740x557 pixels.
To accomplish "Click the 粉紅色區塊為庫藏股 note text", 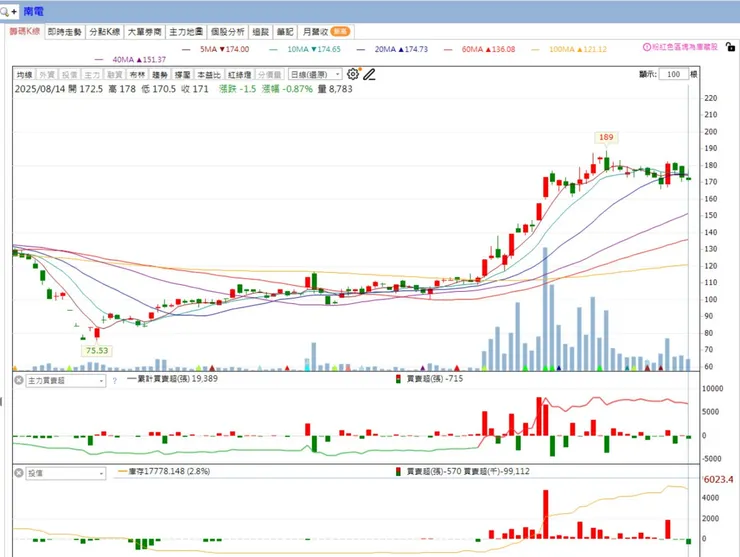I will [x=685, y=47].
